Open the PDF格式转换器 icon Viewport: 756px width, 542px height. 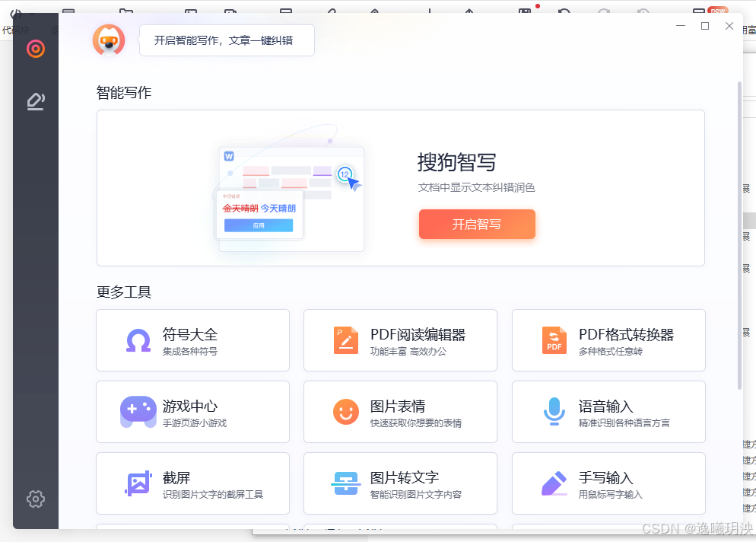(x=554, y=340)
